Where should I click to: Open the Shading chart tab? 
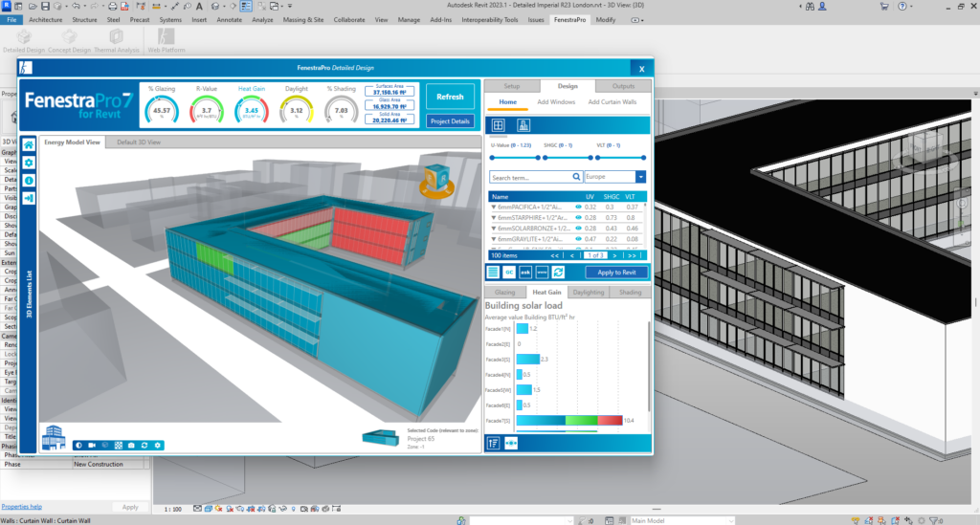point(630,293)
